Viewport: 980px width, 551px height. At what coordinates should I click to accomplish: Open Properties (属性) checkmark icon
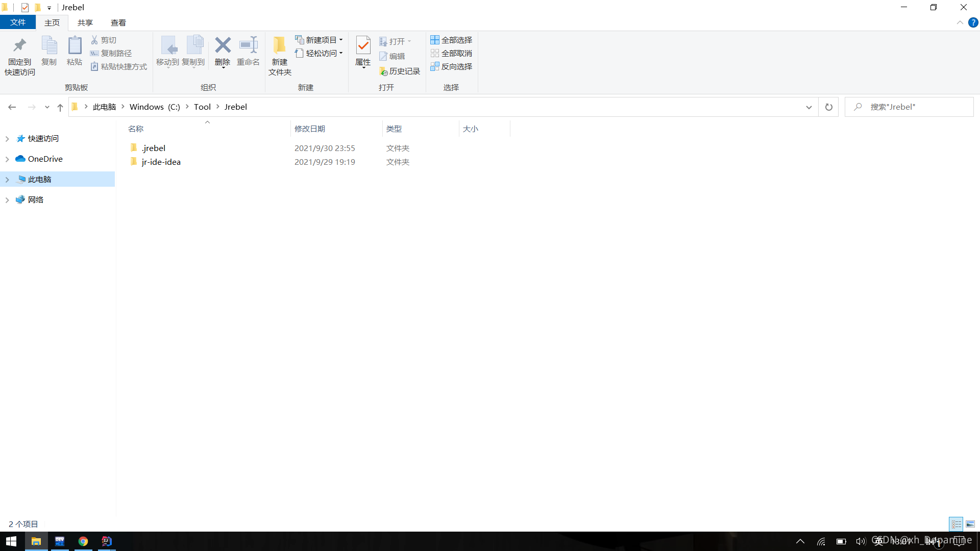point(363,45)
